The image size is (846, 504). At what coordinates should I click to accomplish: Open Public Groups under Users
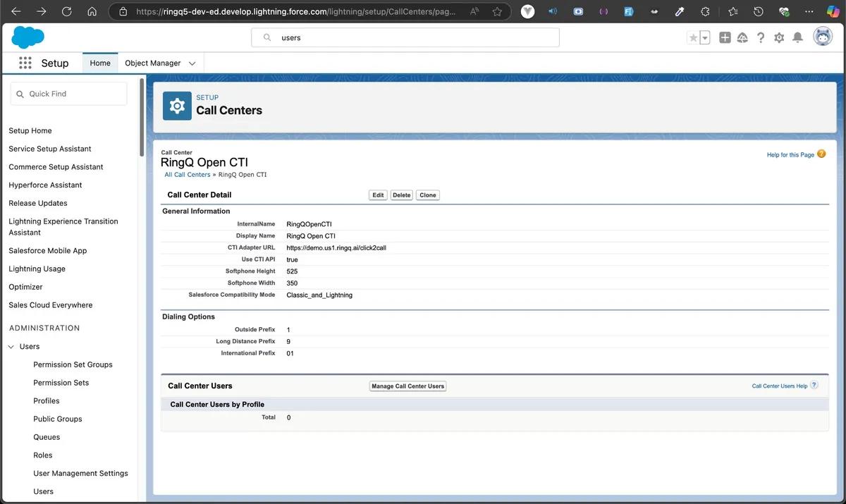[x=58, y=419]
